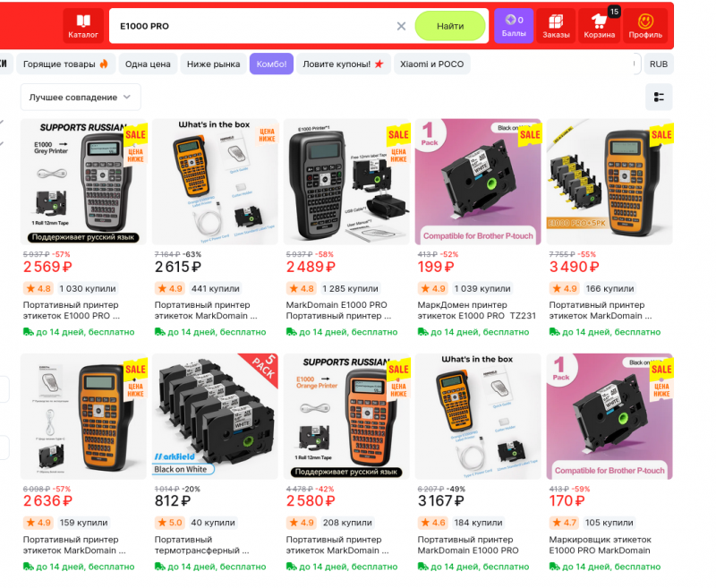This screenshot has width=716, height=588.
Task: Open the Профиль profile icon
Action: (x=645, y=26)
